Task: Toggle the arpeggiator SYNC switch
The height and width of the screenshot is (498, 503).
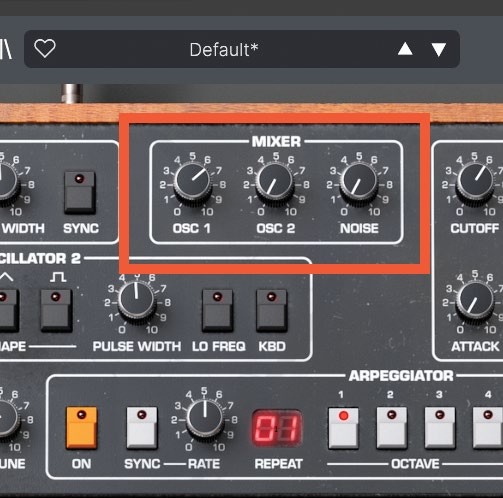Action: click(142, 428)
